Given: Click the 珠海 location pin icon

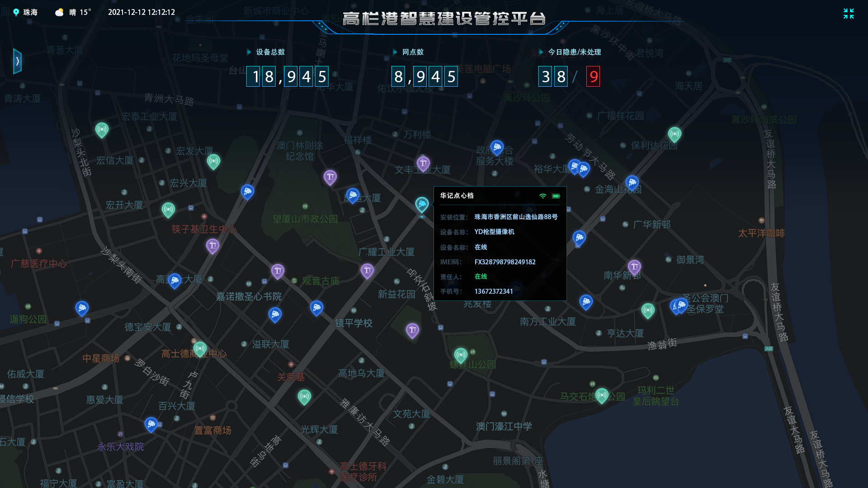Looking at the screenshot, I should pos(16,12).
